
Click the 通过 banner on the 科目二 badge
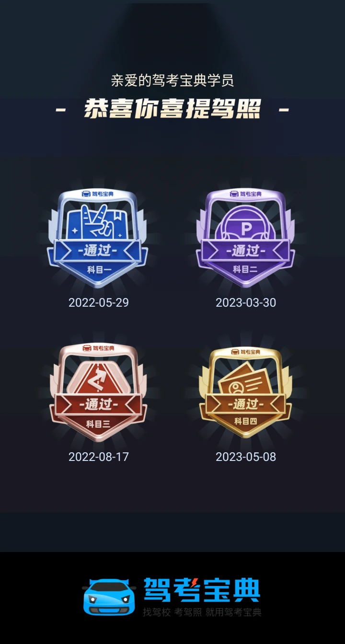[245, 251]
